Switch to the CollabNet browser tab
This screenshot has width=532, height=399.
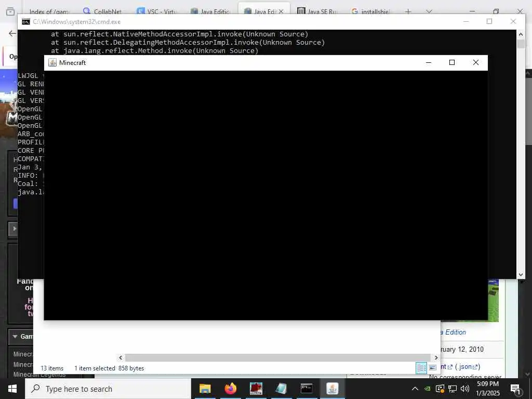tap(103, 11)
